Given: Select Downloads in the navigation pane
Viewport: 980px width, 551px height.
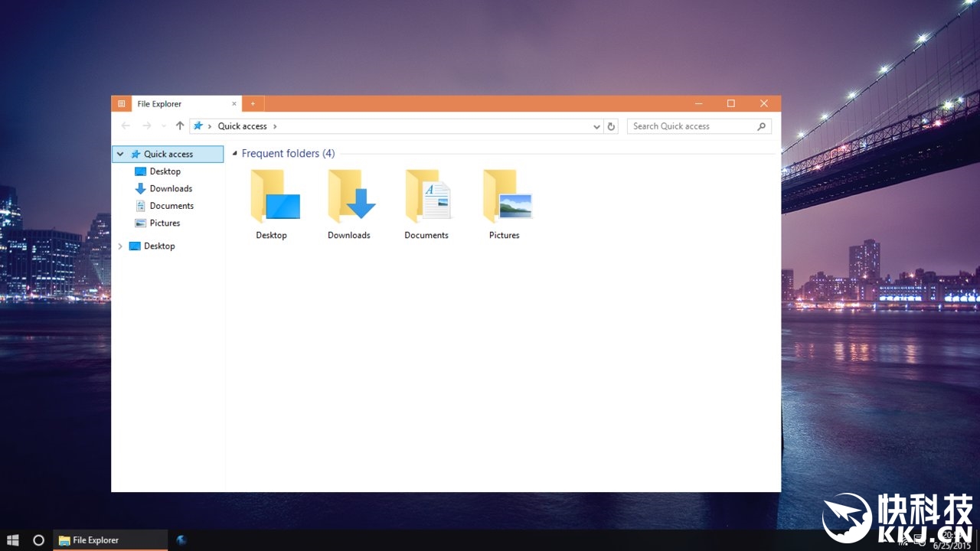Looking at the screenshot, I should point(170,189).
